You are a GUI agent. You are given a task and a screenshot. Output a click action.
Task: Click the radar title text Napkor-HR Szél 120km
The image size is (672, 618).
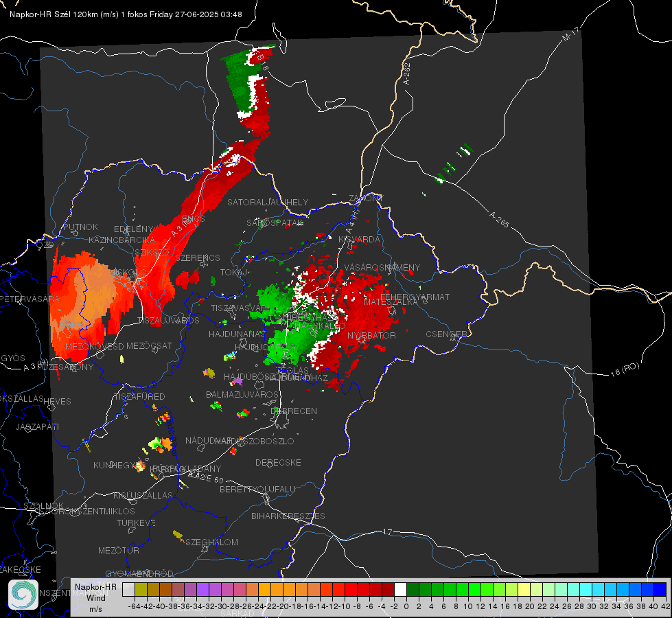pyautogui.click(x=54, y=14)
